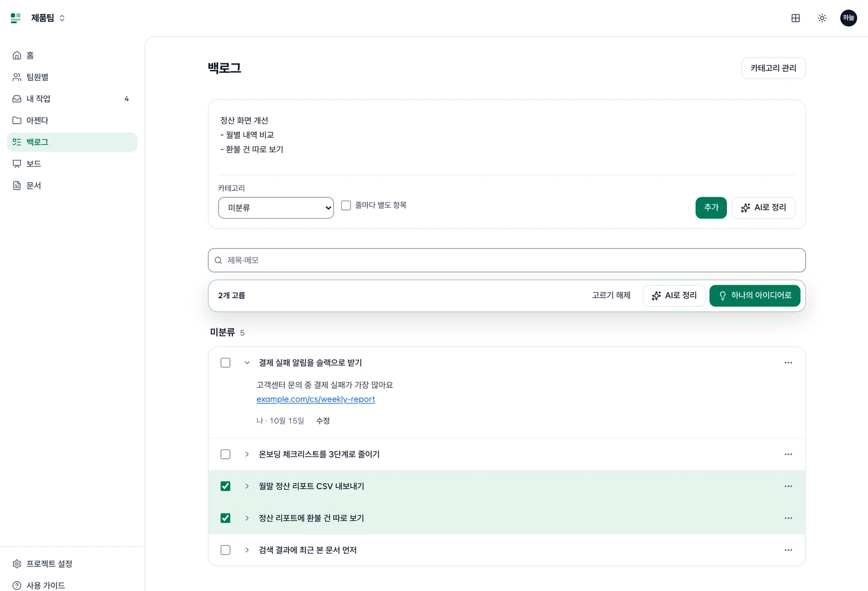
Task: Open more options for 검색 결과에 최근 본 문서 먼저
Action: pos(788,550)
